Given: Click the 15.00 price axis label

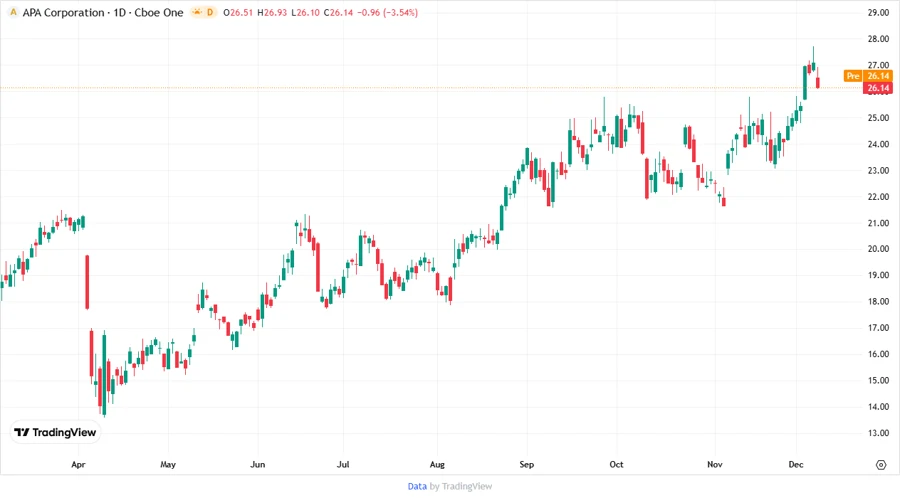Looking at the screenshot, I should point(878,380).
